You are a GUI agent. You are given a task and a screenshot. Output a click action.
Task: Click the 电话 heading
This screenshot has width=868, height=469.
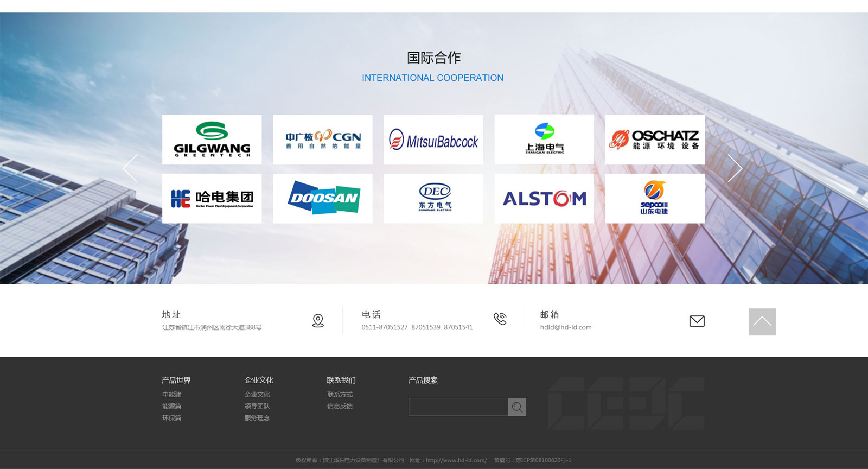pos(371,314)
